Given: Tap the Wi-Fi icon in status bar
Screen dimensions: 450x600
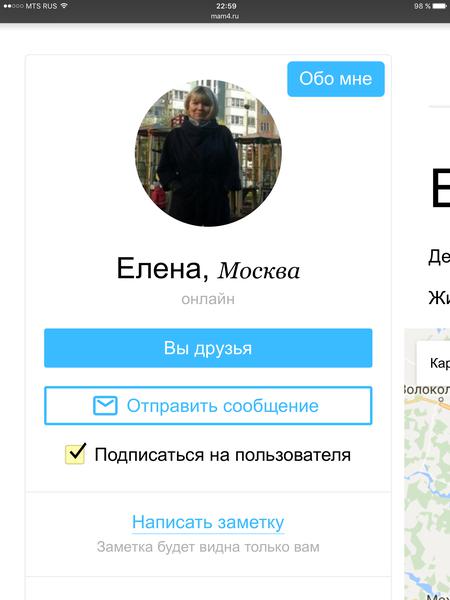Looking at the screenshot, I should click(64, 6).
